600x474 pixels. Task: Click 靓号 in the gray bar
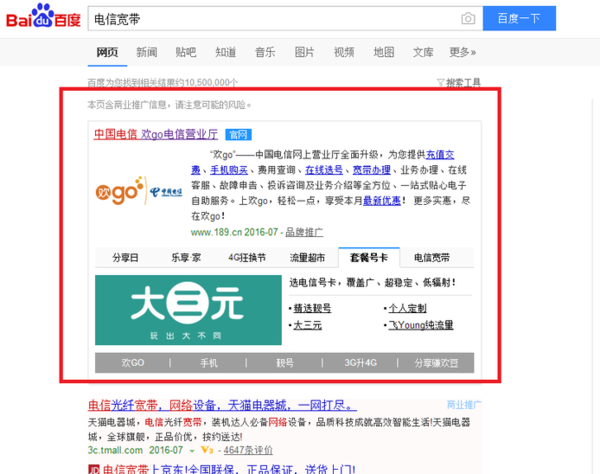[285, 363]
